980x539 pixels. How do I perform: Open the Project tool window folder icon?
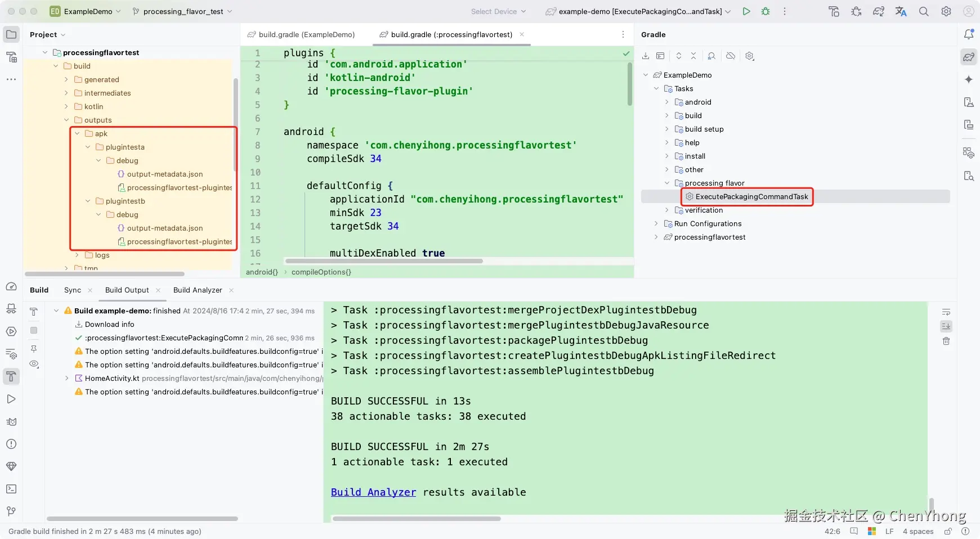coord(11,34)
